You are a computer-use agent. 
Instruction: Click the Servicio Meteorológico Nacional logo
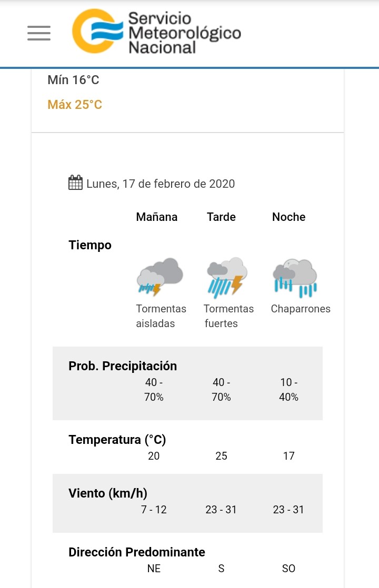coord(156,33)
